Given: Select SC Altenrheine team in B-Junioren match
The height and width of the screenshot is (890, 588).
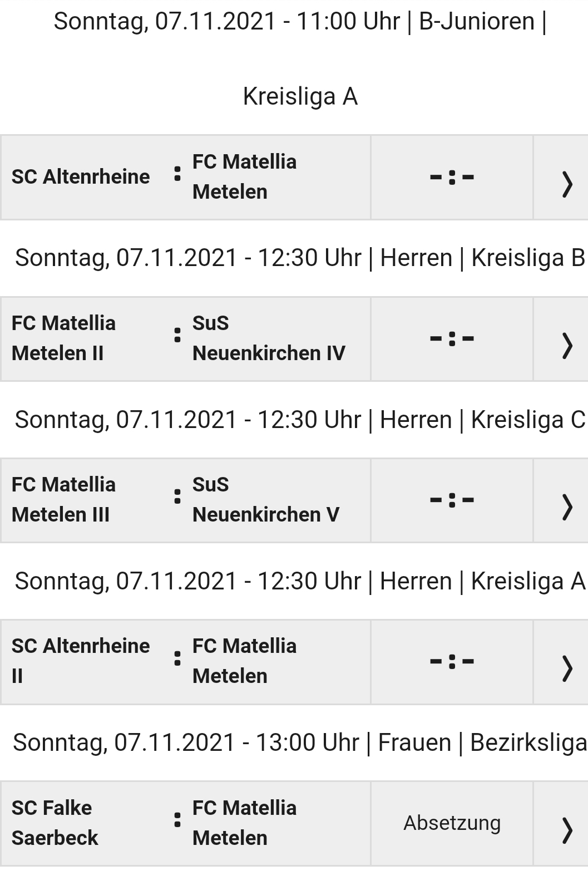Looking at the screenshot, I should click(81, 177).
